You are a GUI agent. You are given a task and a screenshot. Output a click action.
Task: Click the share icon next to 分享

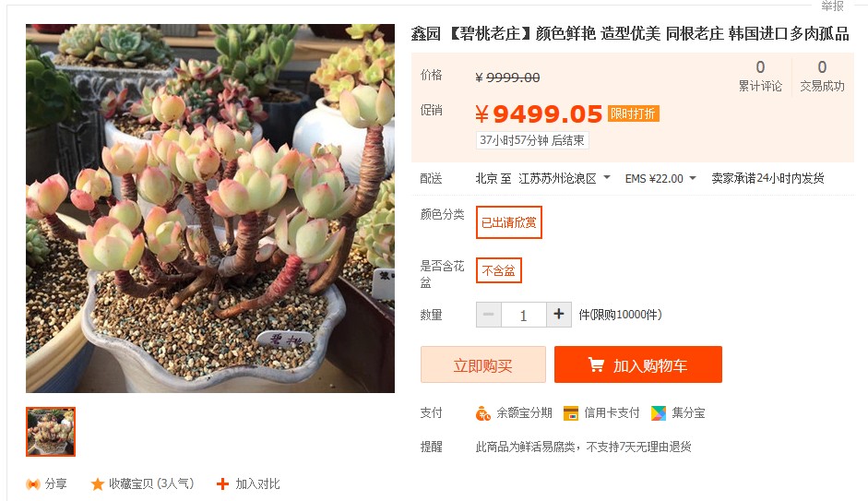[x=32, y=484]
